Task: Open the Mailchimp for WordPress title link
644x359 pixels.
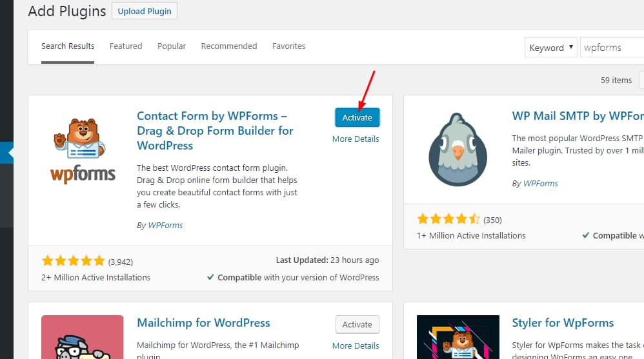Action: 203,323
